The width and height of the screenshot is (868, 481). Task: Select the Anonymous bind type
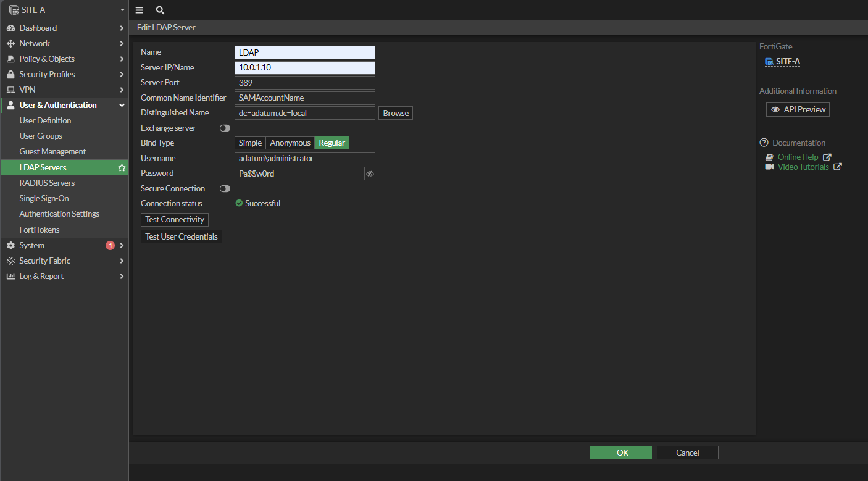pos(290,143)
